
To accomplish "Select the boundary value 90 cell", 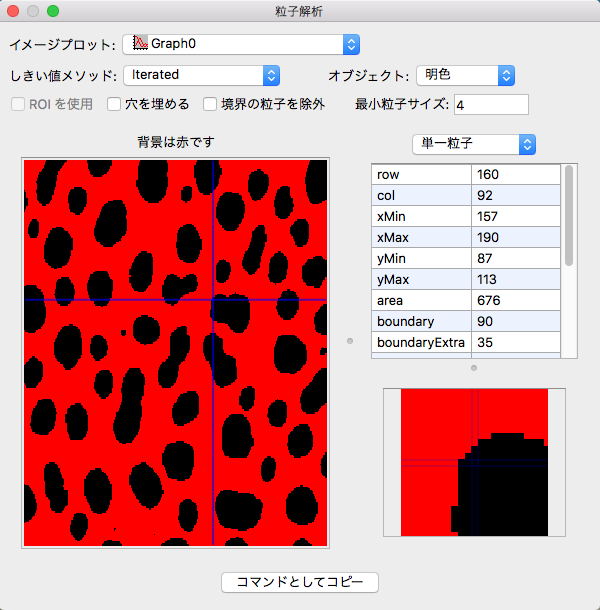I will [516, 321].
